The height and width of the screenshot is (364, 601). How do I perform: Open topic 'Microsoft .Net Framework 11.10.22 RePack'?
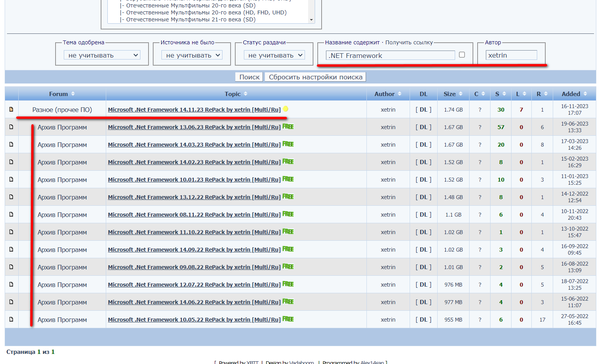(194, 232)
